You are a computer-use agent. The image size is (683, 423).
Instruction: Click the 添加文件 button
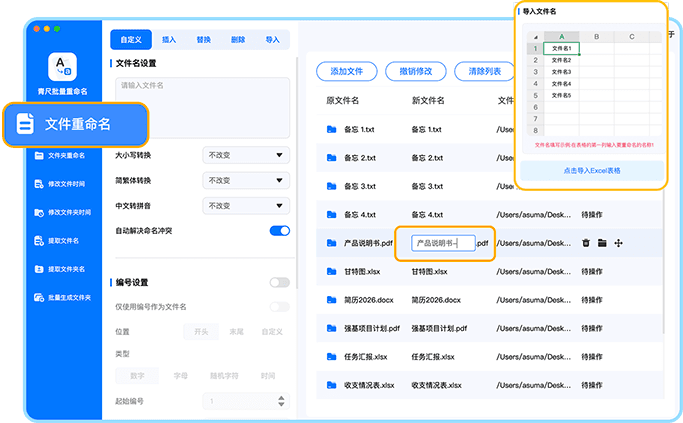tap(353, 71)
